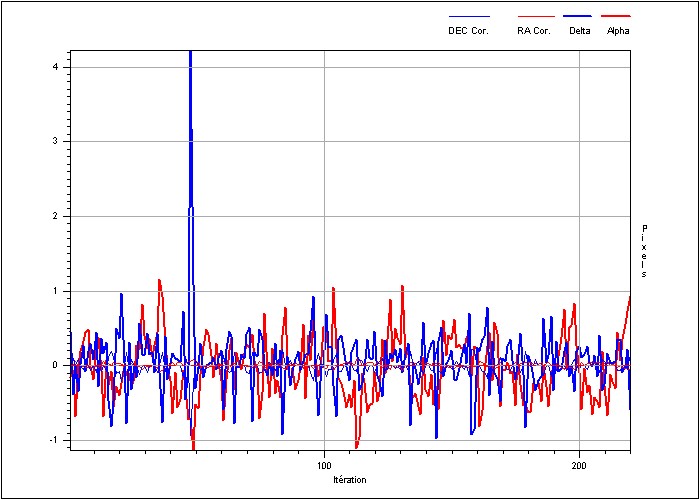Select the "Alpha" legend entry text
The height and width of the screenshot is (500, 700).
tap(618, 31)
